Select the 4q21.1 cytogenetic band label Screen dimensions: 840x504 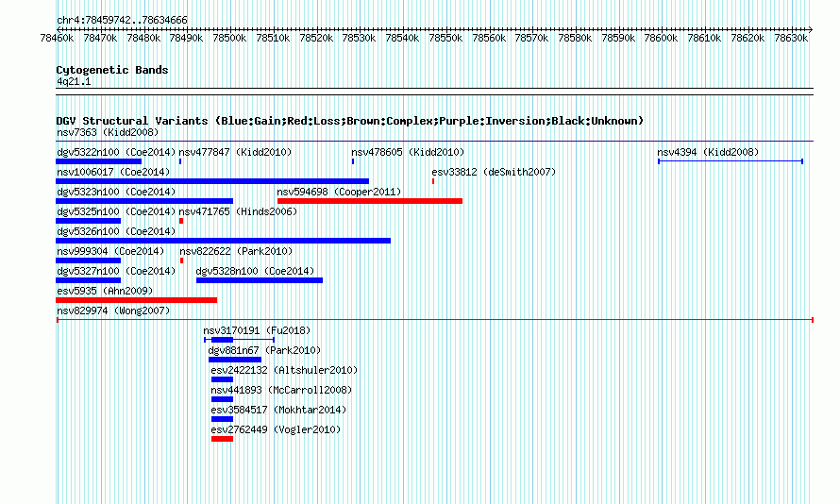[x=74, y=81]
